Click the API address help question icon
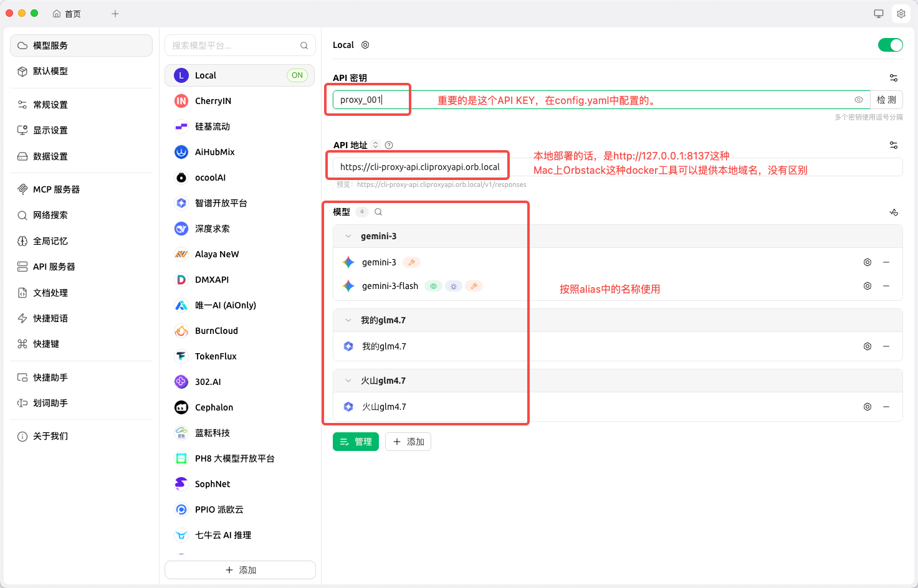This screenshot has width=918, height=588. pyautogui.click(x=389, y=145)
